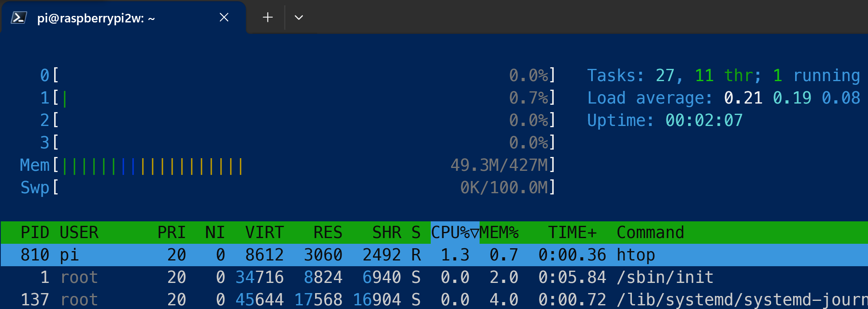Select the /sbin/init process row
The image size is (868, 309).
(434, 277)
